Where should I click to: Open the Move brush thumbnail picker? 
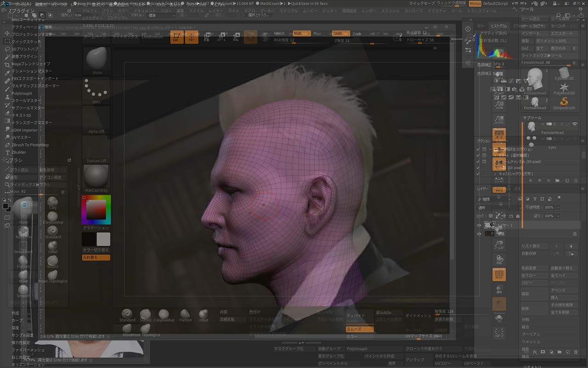[x=96, y=61]
